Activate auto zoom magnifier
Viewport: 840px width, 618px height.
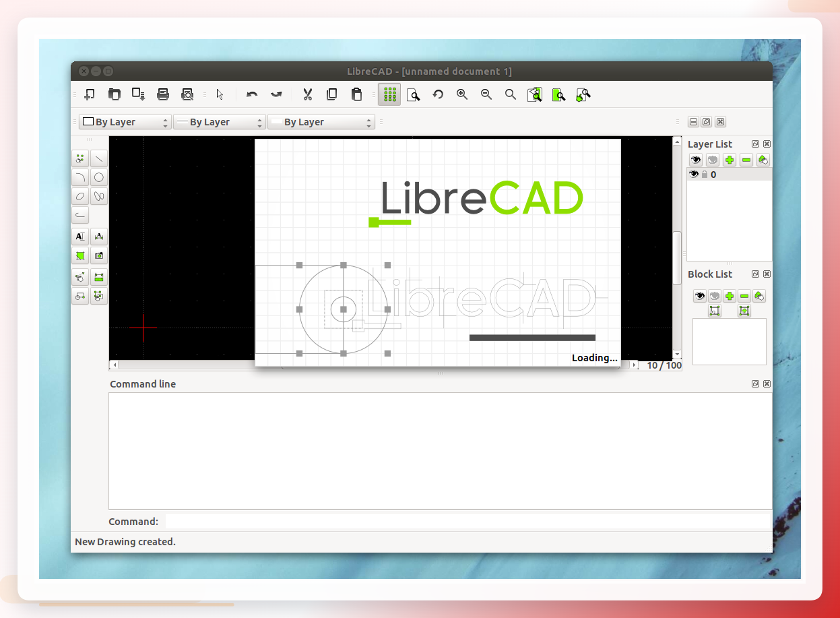[x=511, y=94]
